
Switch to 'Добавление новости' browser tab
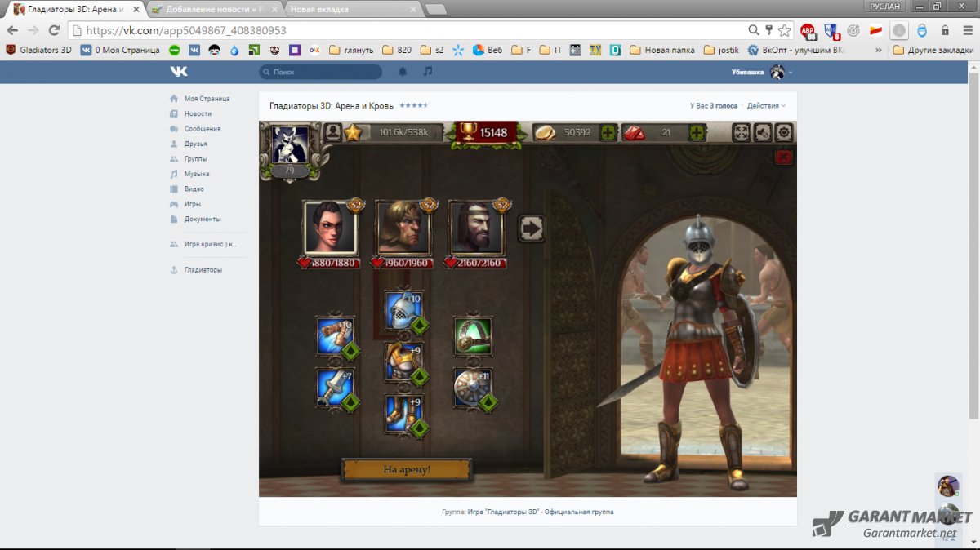click(216, 9)
